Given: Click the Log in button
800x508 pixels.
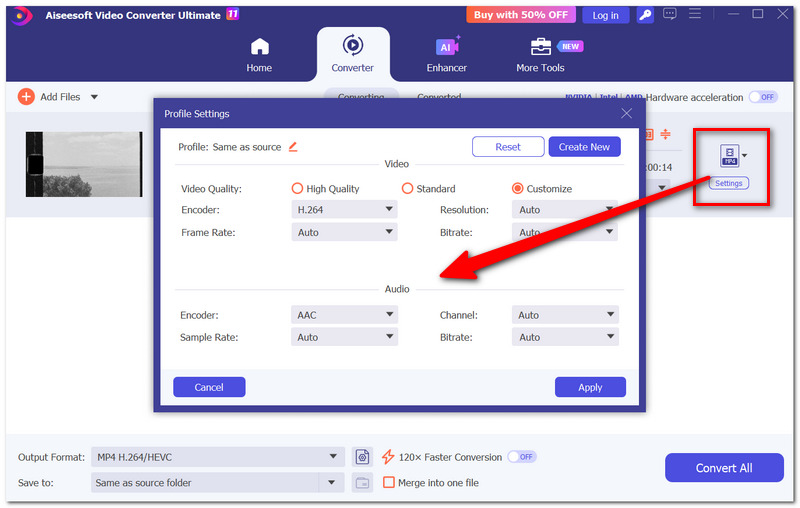Looking at the screenshot, I should [x=605, y=15].
